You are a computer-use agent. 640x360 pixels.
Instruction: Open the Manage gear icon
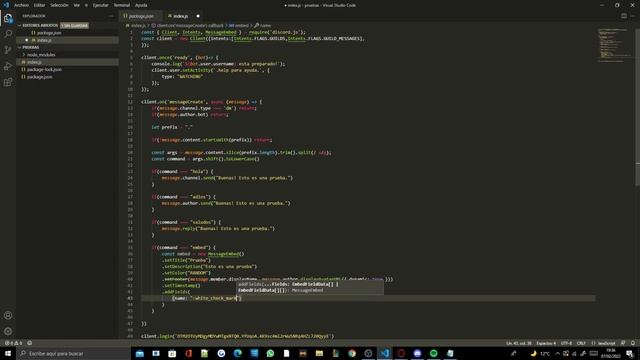8,331
